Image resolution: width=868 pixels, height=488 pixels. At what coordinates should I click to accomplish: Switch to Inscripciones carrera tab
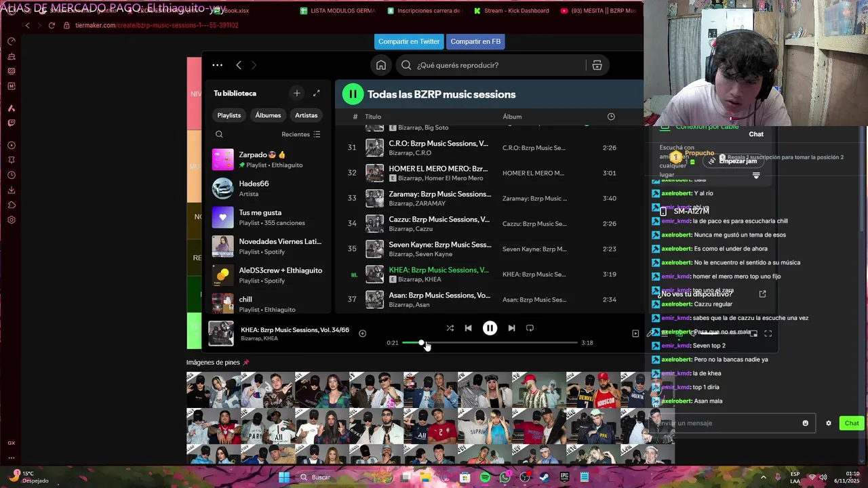click(x=424, y=11)
